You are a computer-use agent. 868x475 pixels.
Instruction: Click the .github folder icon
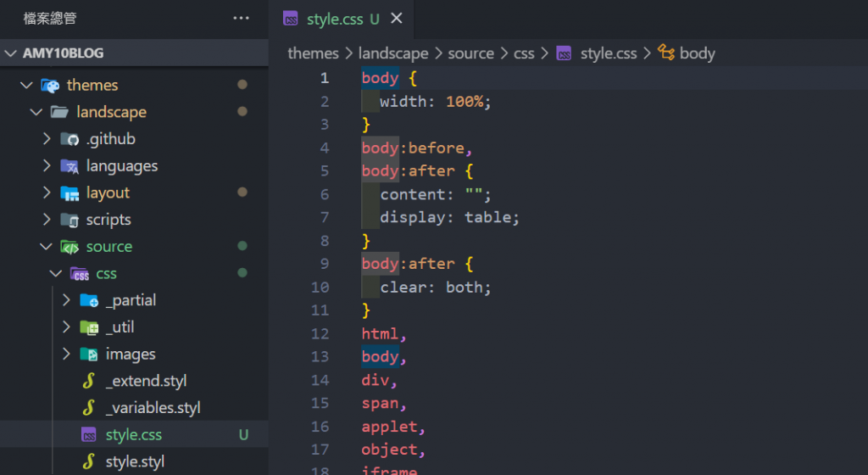tap(70, 139)
